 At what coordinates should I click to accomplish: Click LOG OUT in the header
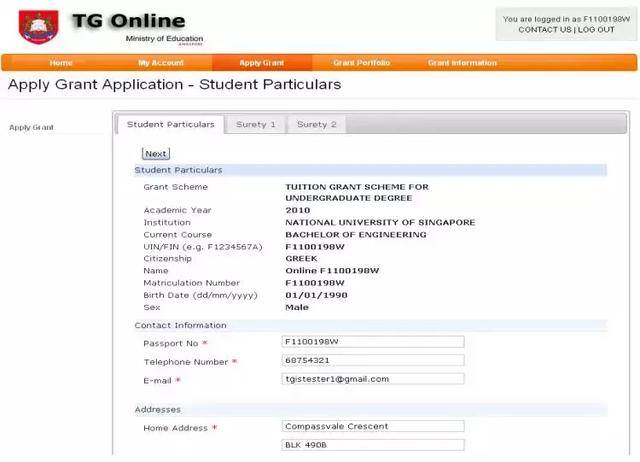click(596, 30)
